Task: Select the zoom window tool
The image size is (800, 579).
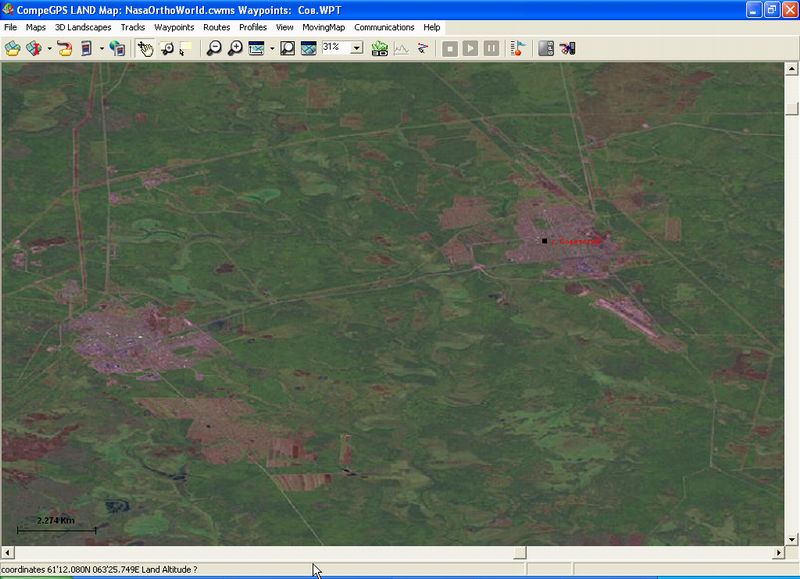Action: click(167, 48)
